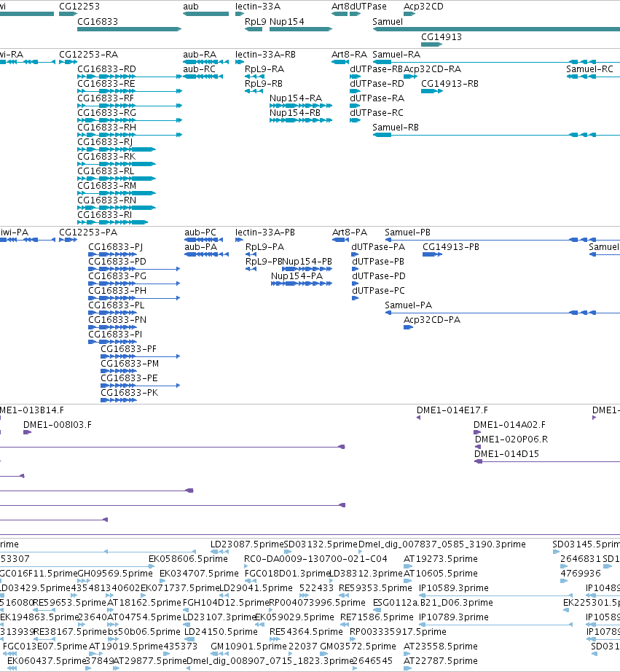Select the DME1-014D15 BAC label
This screenshot has height=672, width=620.
[506, 454]
